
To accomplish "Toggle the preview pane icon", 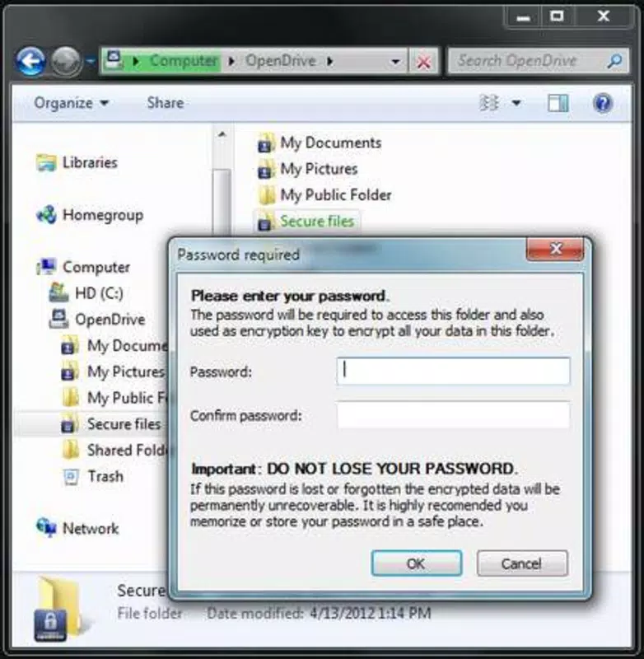I will pos(558,104).
